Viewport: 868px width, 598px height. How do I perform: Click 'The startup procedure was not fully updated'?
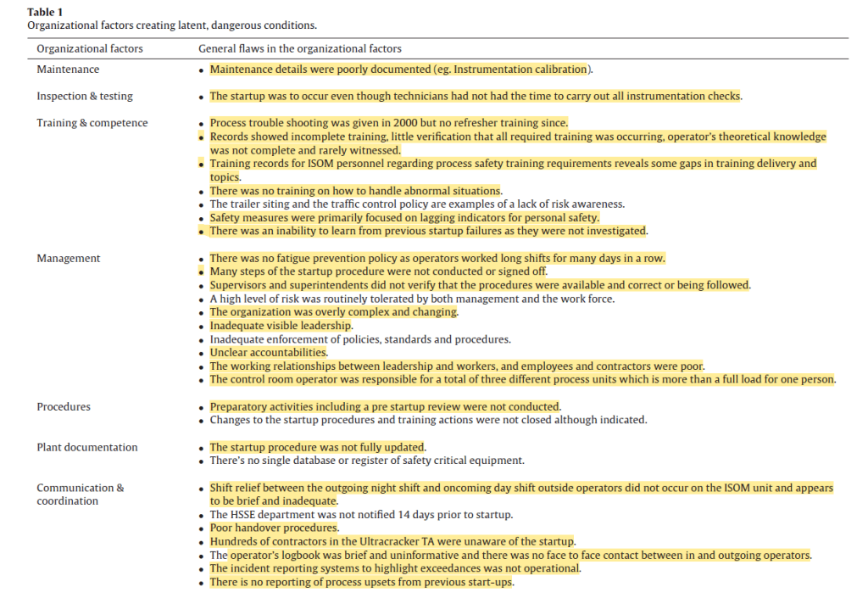tap(317, 448)
